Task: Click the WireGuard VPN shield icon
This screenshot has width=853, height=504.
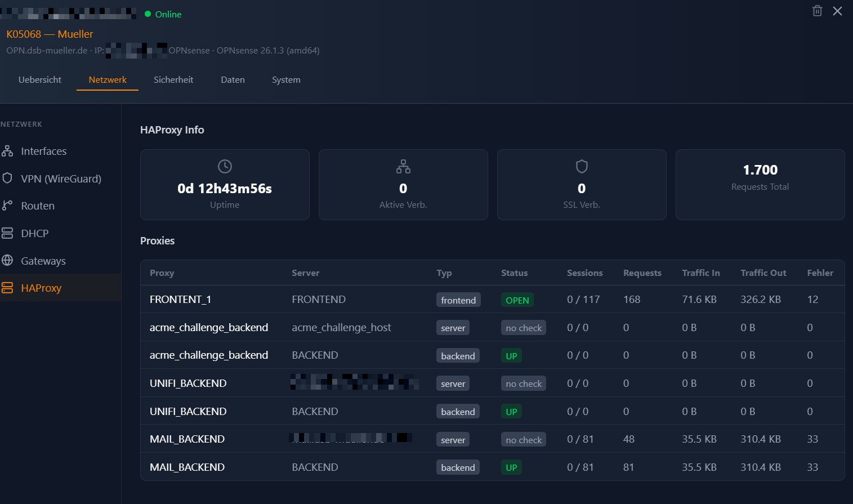Action: click(x=7, y=178)
